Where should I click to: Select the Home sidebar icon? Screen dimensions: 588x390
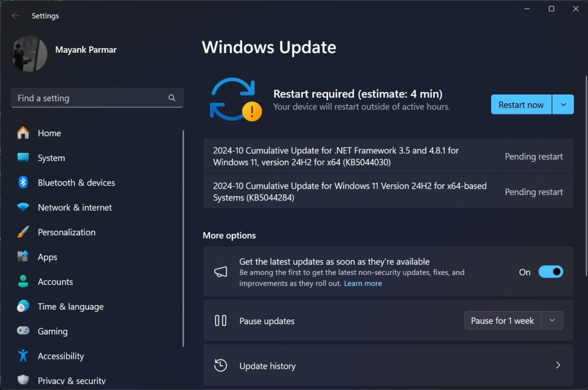(24, 133)
